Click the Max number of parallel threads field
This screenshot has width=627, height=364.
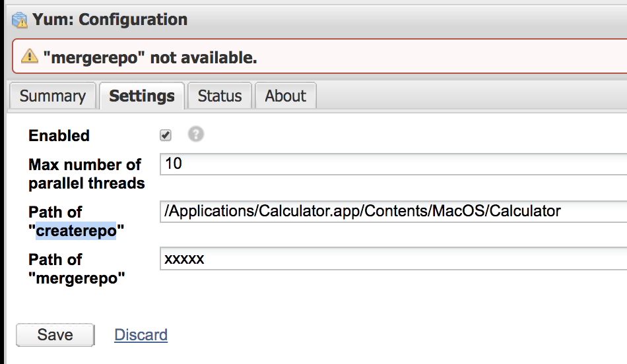(393, 164)
